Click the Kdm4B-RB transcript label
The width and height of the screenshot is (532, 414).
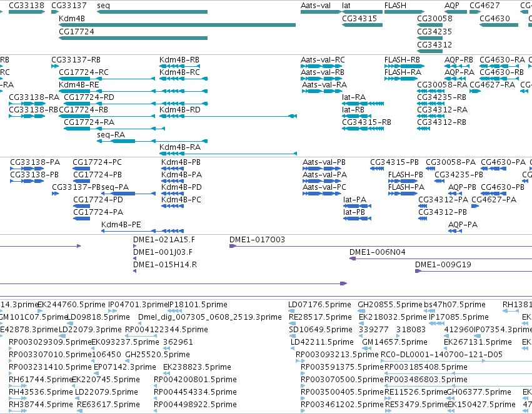(179, 60)
